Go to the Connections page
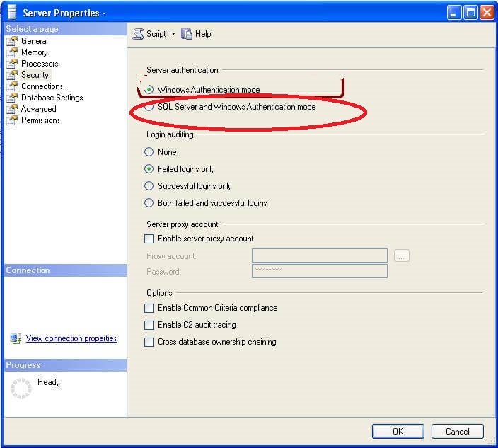 [x=42, y=86]
